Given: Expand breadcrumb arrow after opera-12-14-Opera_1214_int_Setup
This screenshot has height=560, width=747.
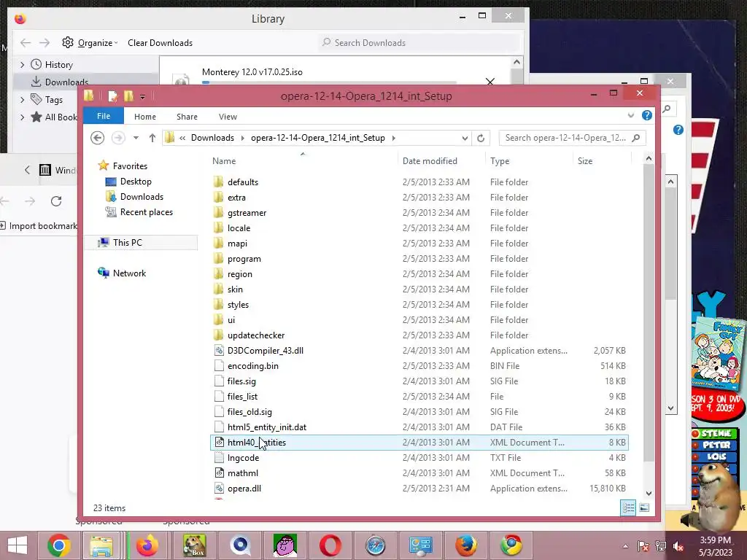Looking at the screenshot, I should (x=393, y=138).
